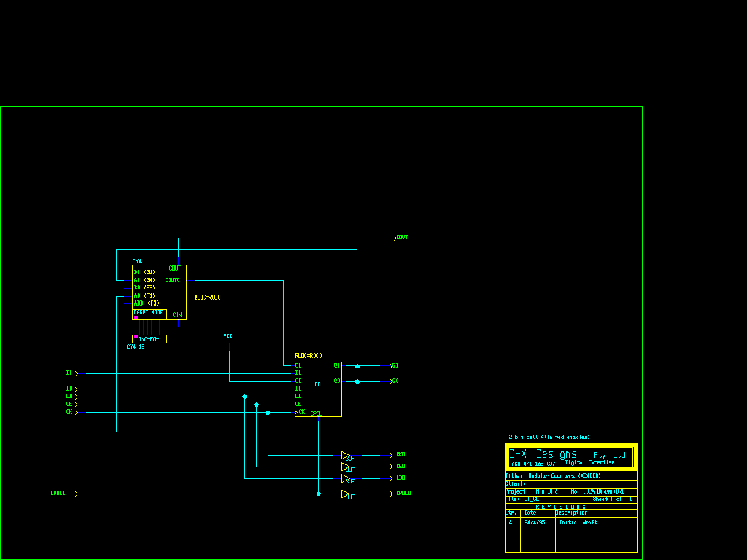
Task: Select the D1 input port label
Action: coord(69,373)
